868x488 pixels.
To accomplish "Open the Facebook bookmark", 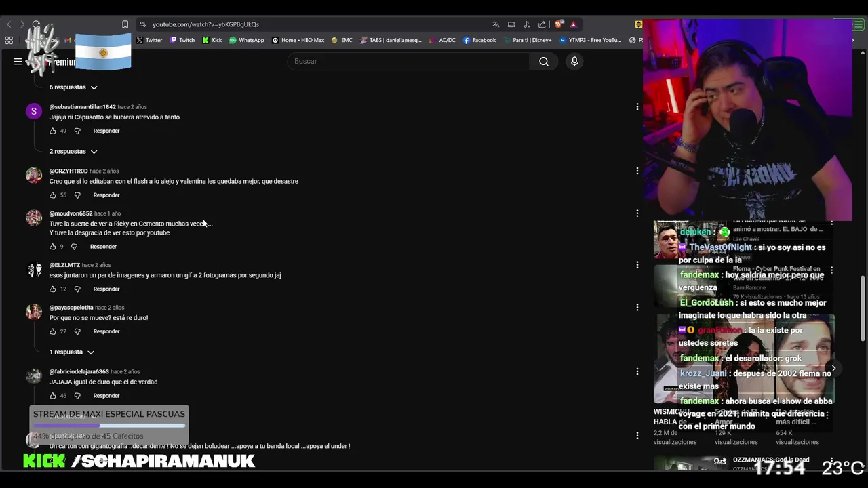I will click(x=479, y=40).
